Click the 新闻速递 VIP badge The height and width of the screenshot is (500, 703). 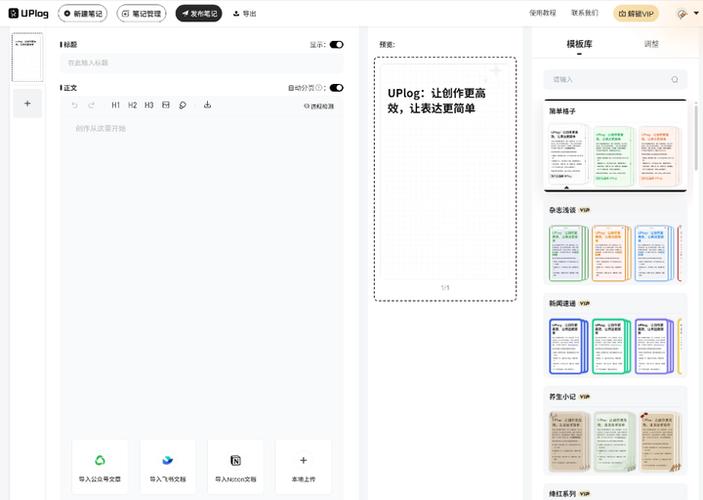tap(585, 303)
